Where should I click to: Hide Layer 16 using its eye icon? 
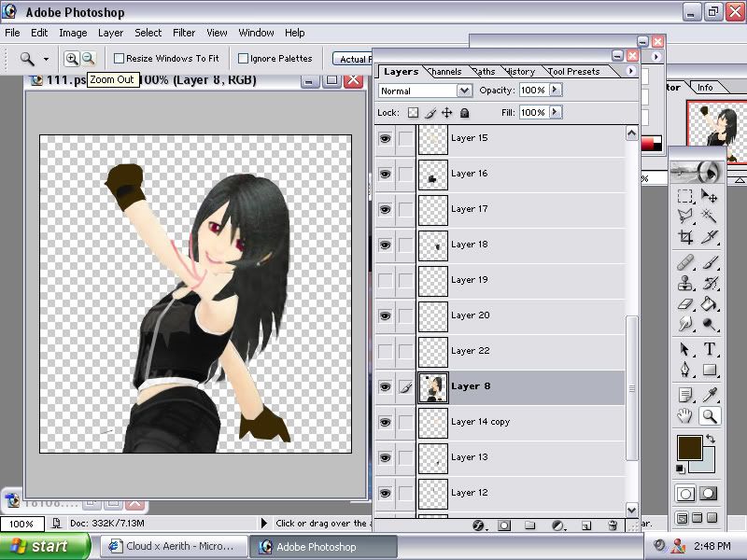[x=385, y=174]
